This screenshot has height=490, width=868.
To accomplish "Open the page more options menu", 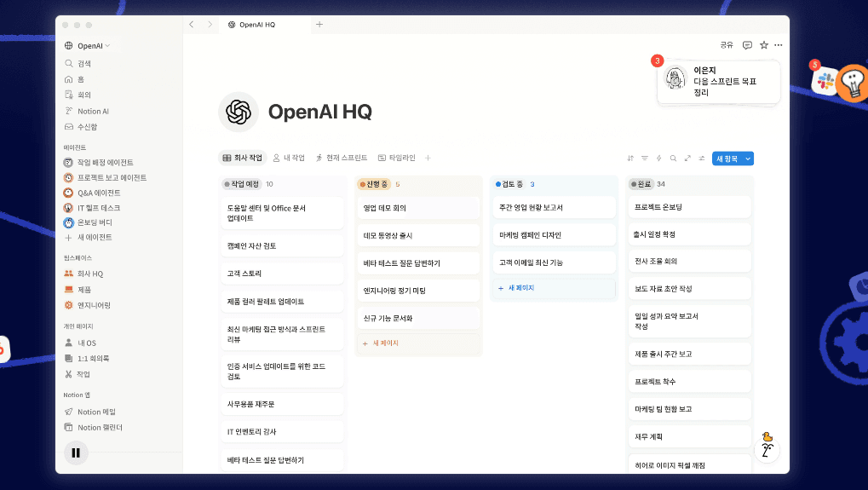I will (x=779, y=45).
